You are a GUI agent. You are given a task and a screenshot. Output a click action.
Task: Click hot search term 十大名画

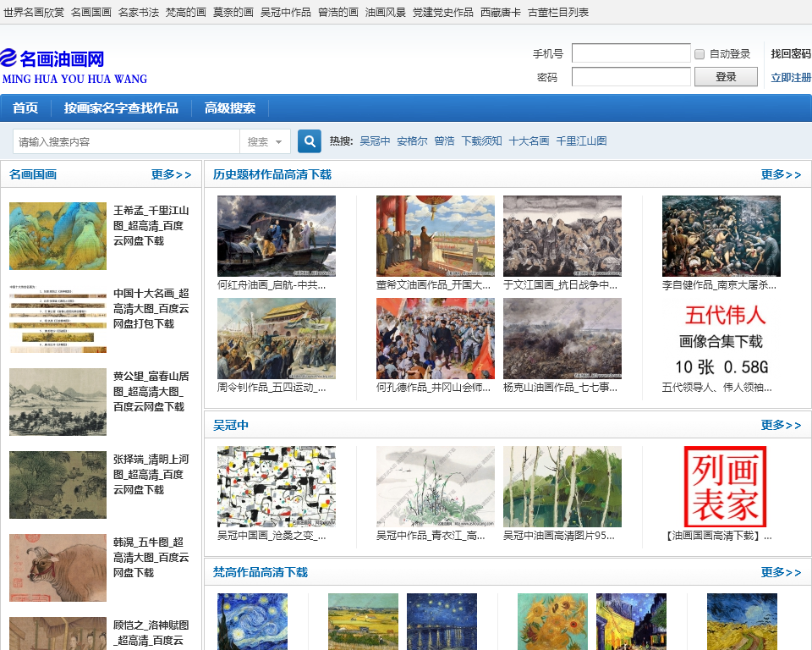pos(529,141)
